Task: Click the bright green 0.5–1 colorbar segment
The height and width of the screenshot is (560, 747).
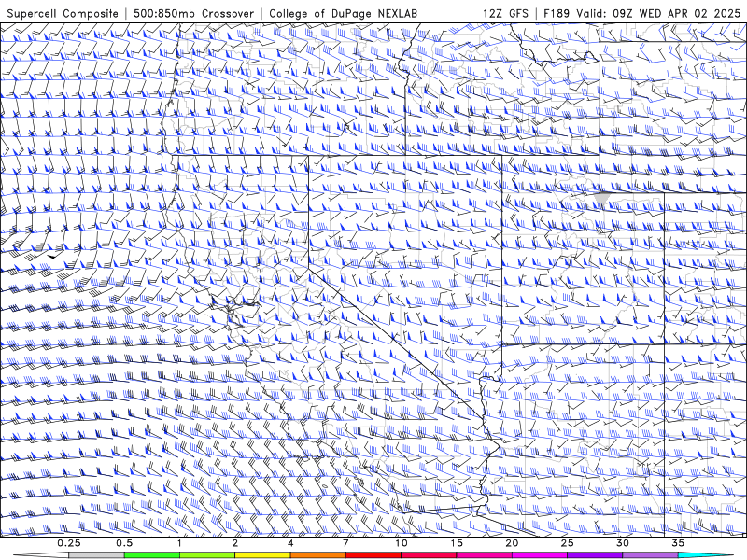Action: (x=151, y=555)
